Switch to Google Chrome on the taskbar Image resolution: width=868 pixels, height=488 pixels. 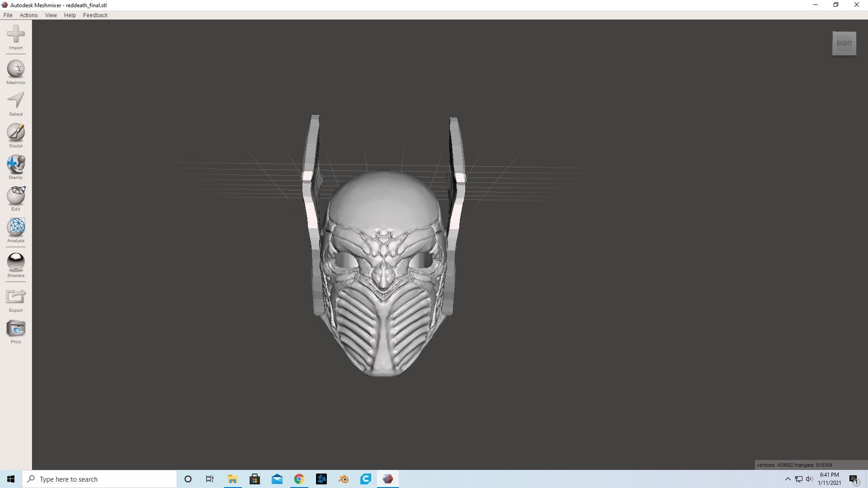[299, 479]
